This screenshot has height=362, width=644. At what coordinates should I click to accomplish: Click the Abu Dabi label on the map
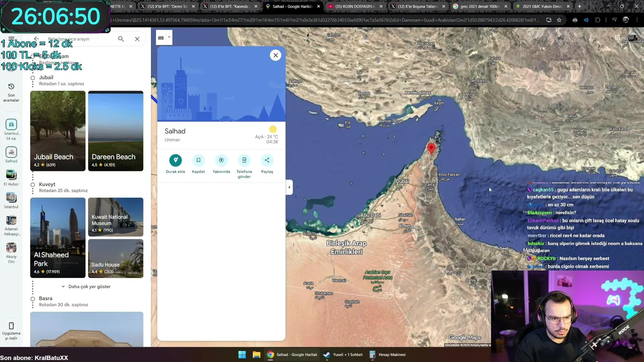point(370,215)
